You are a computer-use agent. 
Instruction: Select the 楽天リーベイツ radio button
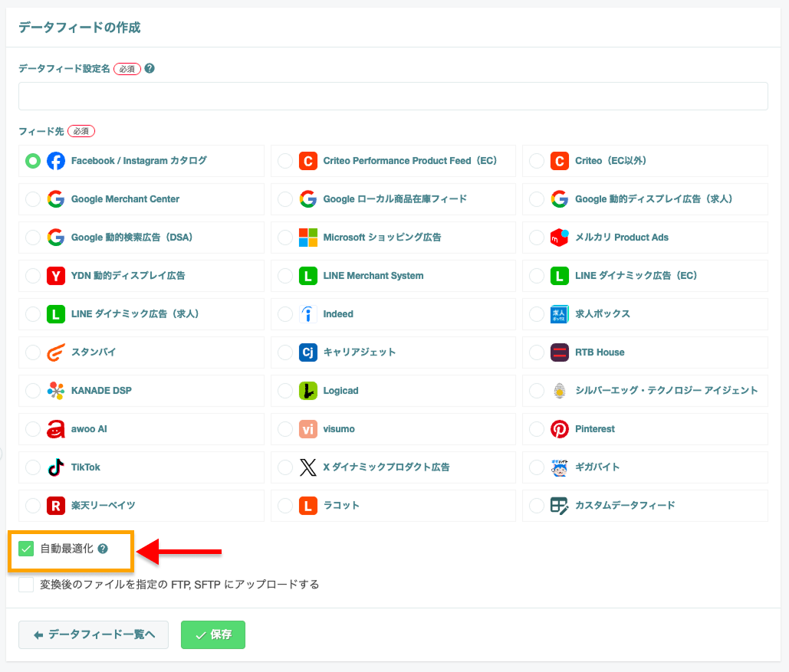(x=33, y=506)
